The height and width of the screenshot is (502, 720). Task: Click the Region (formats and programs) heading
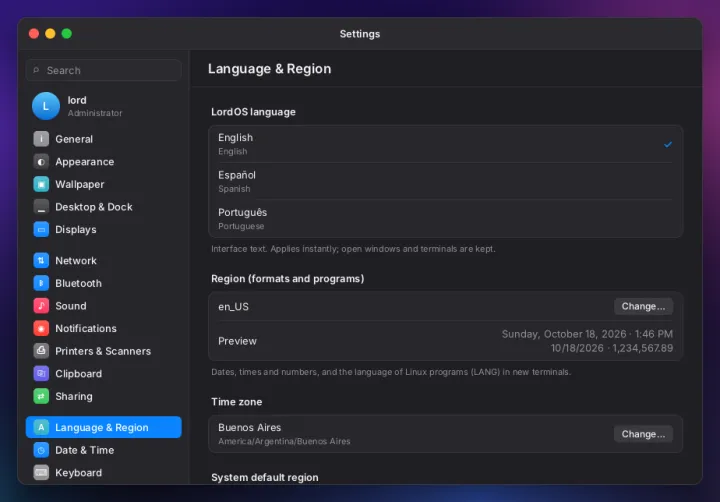coord(287,279)
